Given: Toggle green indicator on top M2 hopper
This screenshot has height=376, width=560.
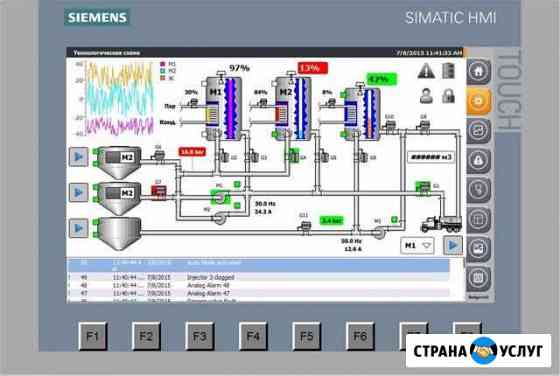Looking at the screenshot, I should 96,151.
